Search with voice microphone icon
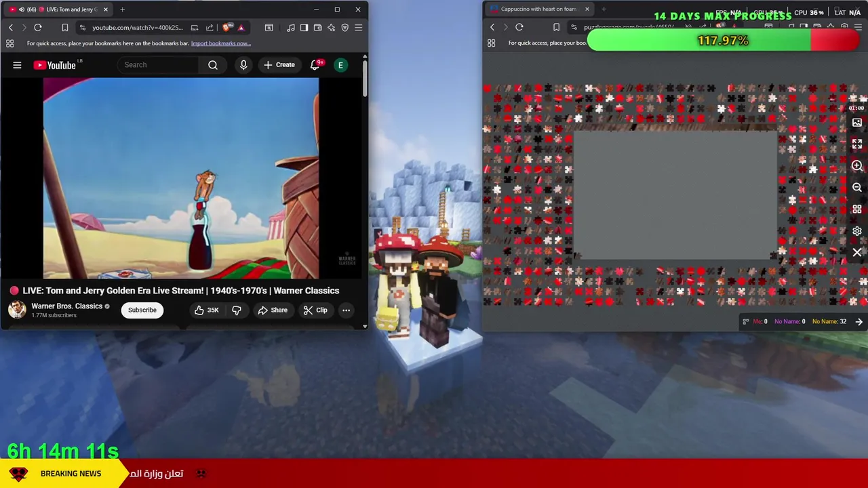The image size is (868, 488). (243, 65)
